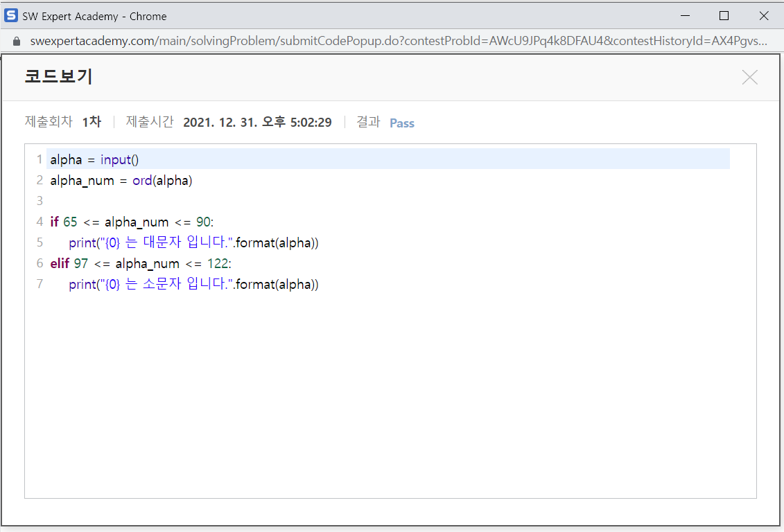This screenshot has height=532, width=784.
Task: Minimize the Chrome window
Action: point(685,16)
